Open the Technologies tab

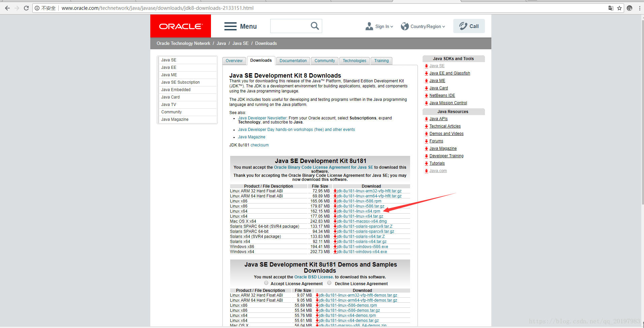click(354, 61)
